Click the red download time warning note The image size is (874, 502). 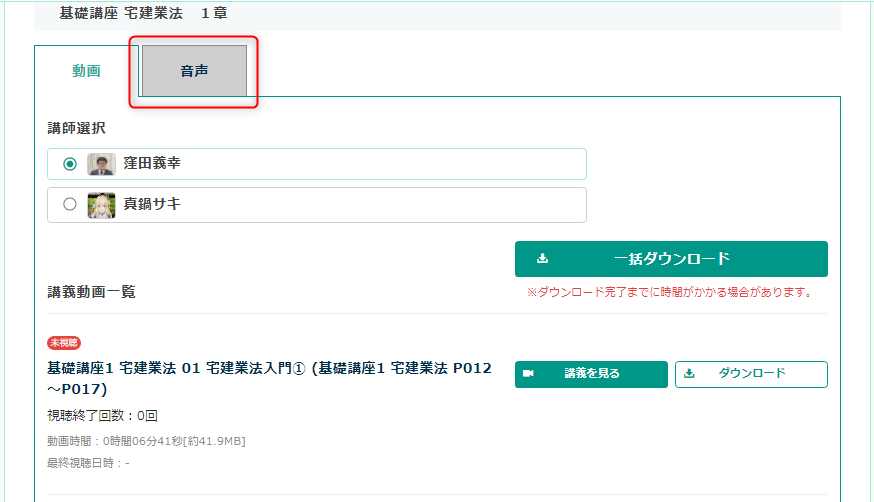(669, 293)
